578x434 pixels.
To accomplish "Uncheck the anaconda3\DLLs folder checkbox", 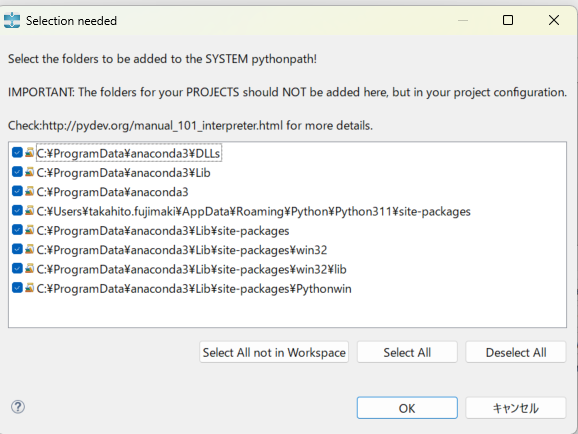I will pyautogui.click(x=17, y=152).
